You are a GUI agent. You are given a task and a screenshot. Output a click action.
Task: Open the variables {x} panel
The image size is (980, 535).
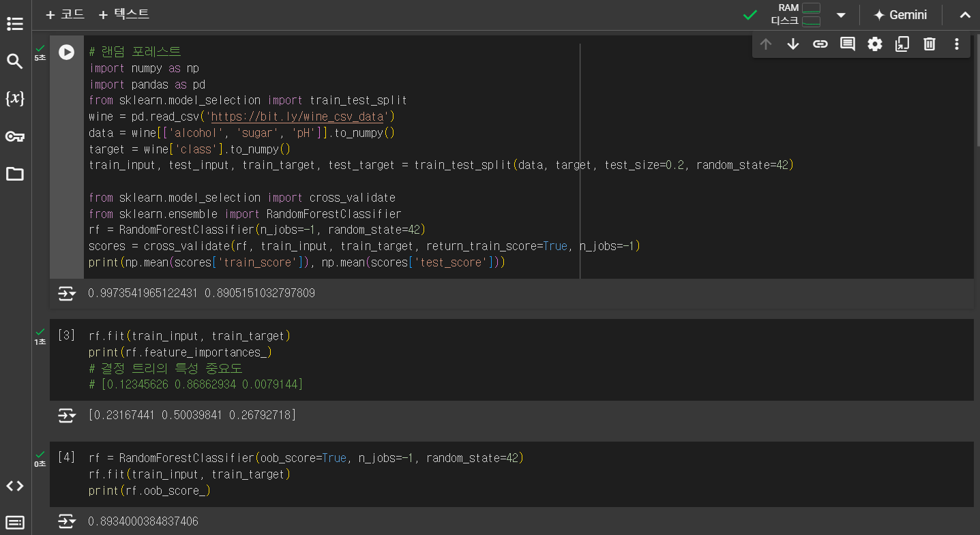(x=14, y=99)
